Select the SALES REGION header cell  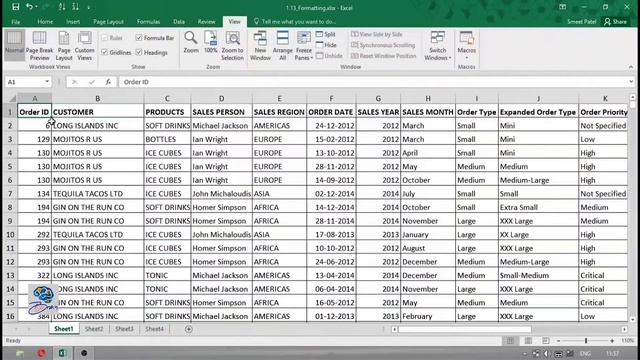tap(279, 112)
